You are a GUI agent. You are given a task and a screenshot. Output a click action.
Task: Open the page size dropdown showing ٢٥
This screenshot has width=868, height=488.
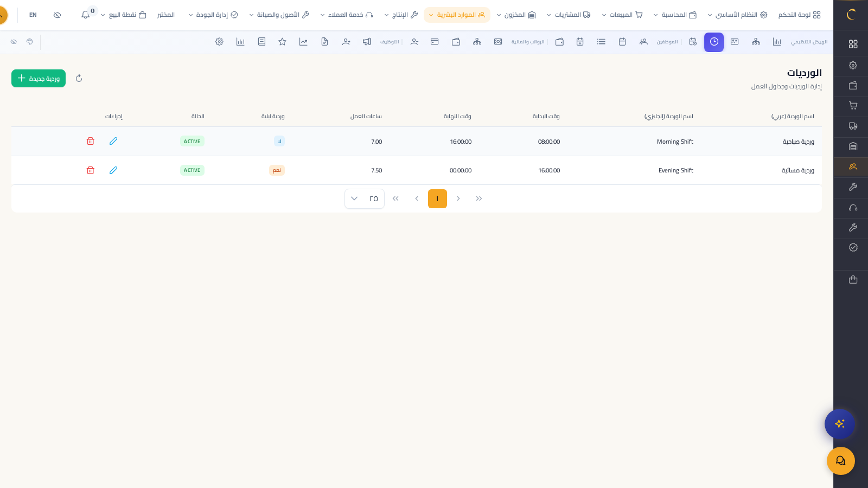pyautogui.click(x=365, y=198)
